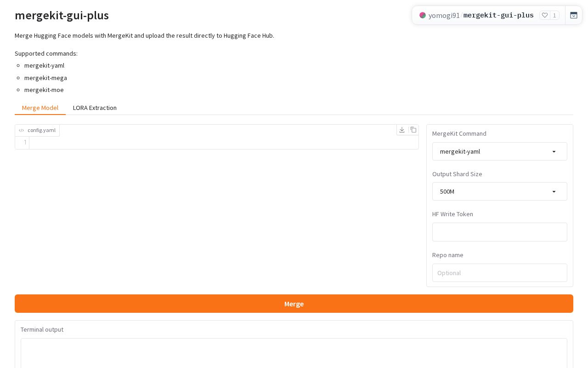The height and width of the screenshot is (368, 588).
Task: Click the Merge Hugging Face models description
Action: coord(144,35)
